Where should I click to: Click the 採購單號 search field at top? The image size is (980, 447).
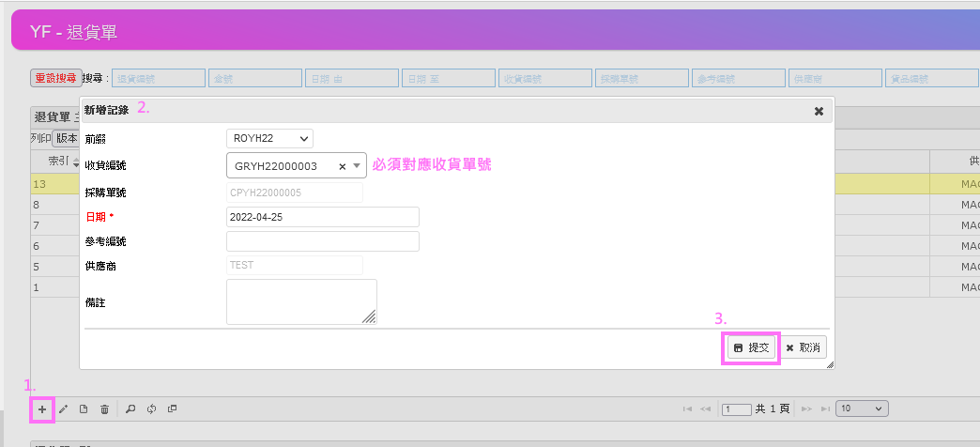[x=642, y=78]
